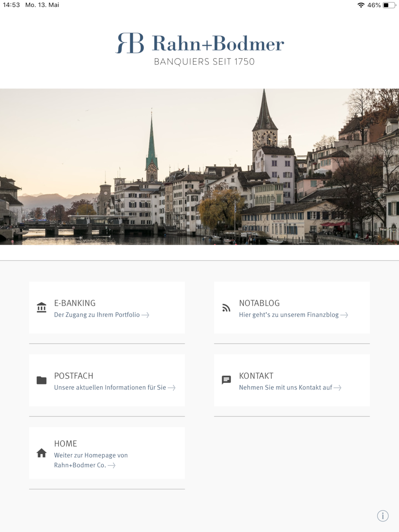399x532 pixels.
Task: Follow 'Hier geht's zu unserem Finanzblog' link
Action: coord(293,314)
